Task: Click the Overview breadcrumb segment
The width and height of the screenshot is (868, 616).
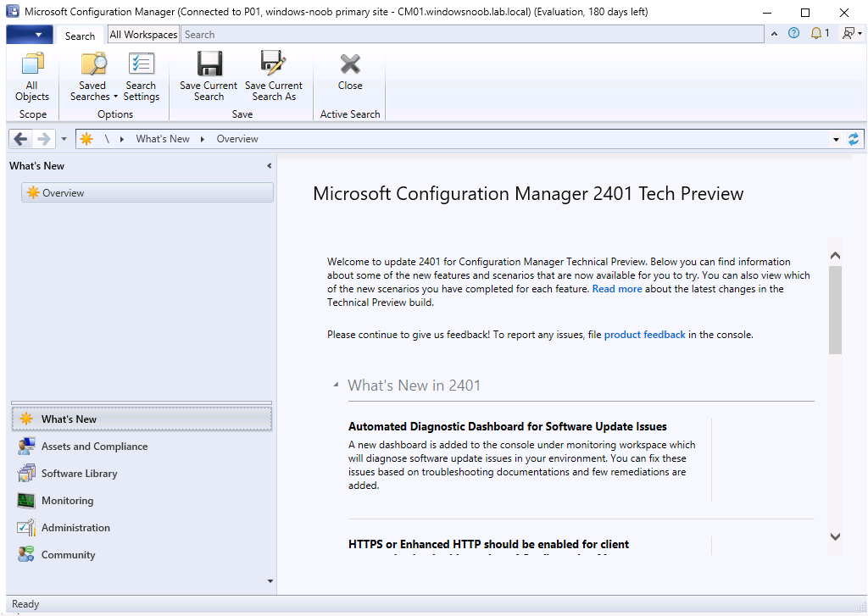Action: click(237, 139)
